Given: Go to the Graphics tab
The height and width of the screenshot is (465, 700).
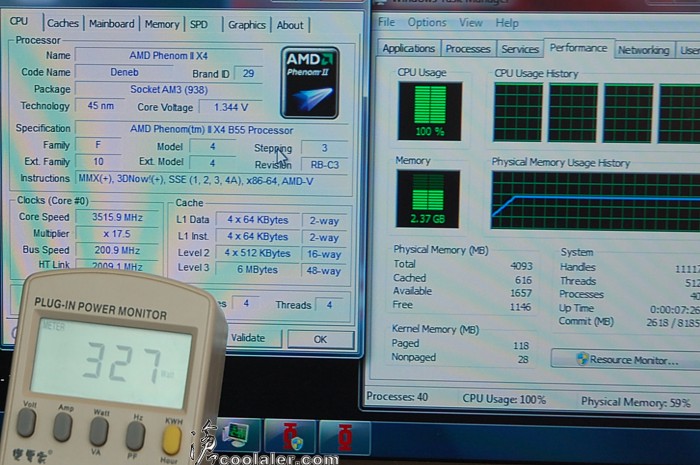Looking at the screenshot, I should click(x=246, y=24).
